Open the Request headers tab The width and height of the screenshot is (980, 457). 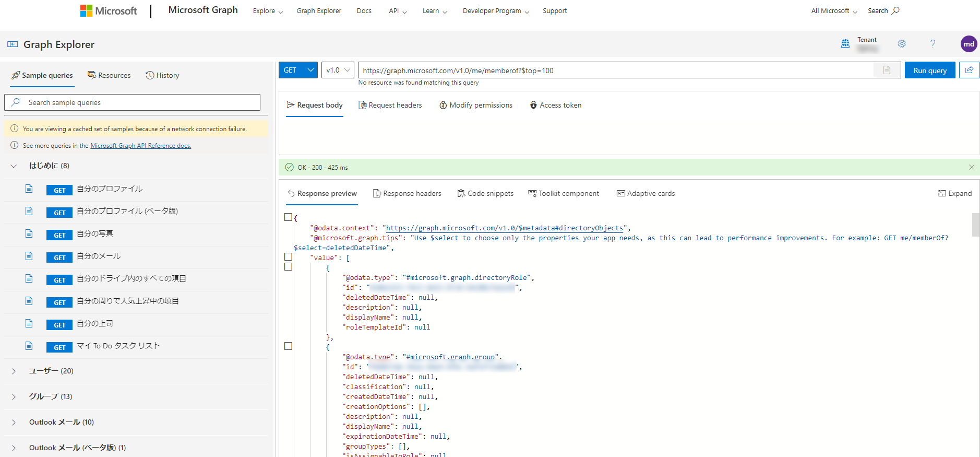(x=390, y=105)
